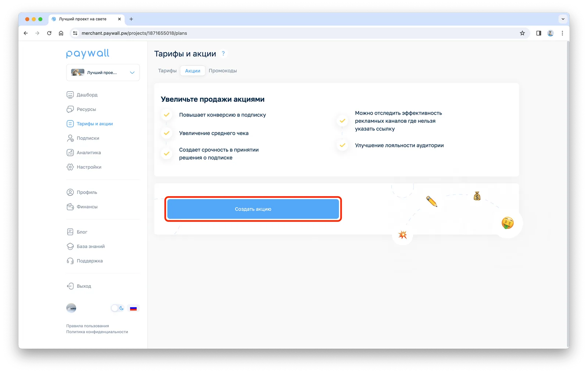Switch to the Промокоды tab
This screenshot has height=373, width=588.
(x=223, y=71)
